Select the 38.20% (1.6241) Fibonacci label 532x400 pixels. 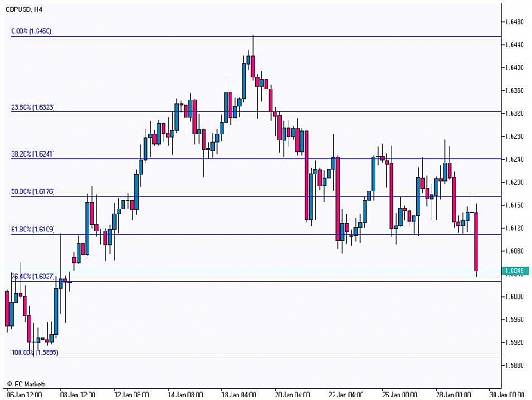coord(33,154)
